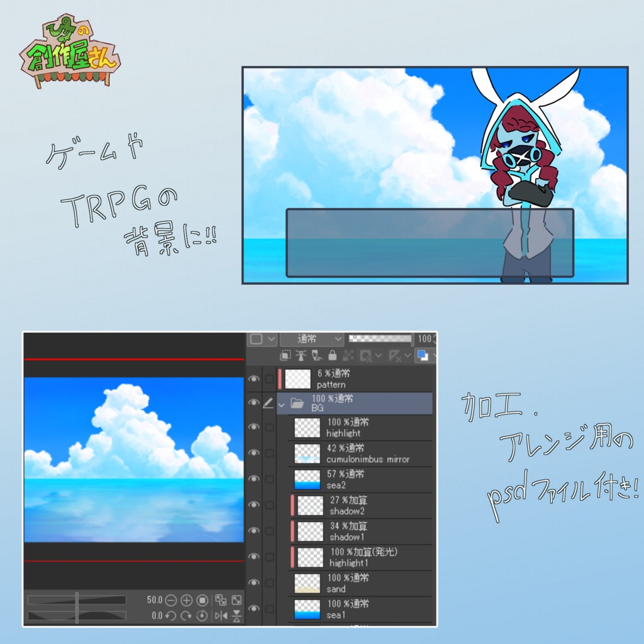The height and width of the screenshot is (644, 644).
Task: Collapse the BG layer folder
Action: pos(282,404)
